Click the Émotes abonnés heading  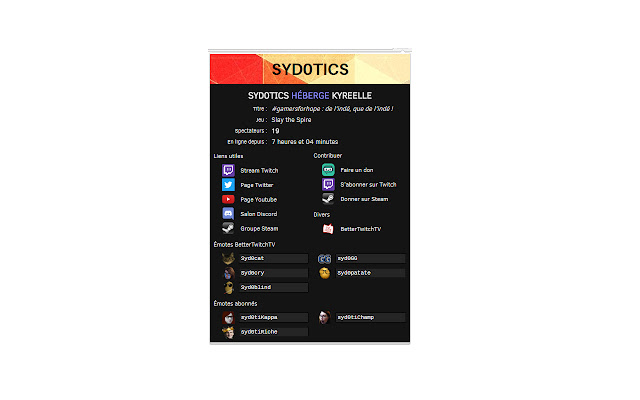point(236,303)
